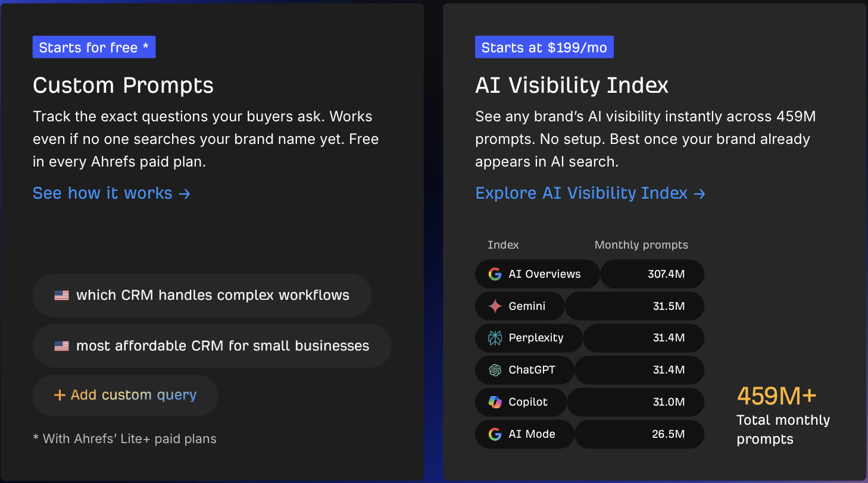This screenshot has height=483, width=868.
Task: Click the Perplexity label
Action: [536, 338]
